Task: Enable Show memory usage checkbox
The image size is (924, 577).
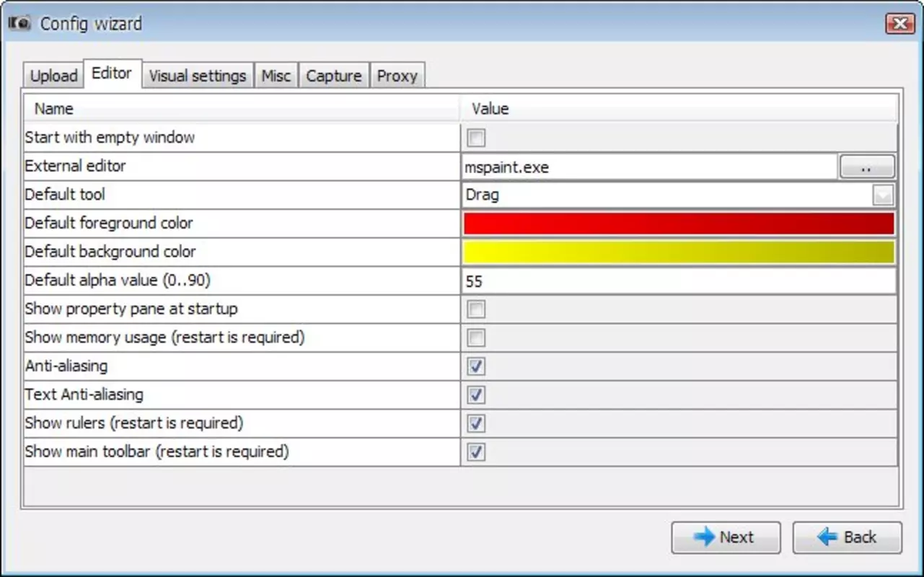Action: tap(476, 338)
